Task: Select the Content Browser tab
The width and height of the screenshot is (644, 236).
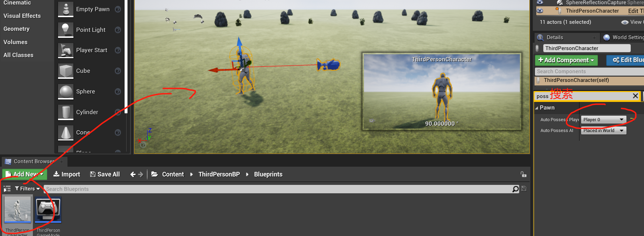Action: (34, 161)
